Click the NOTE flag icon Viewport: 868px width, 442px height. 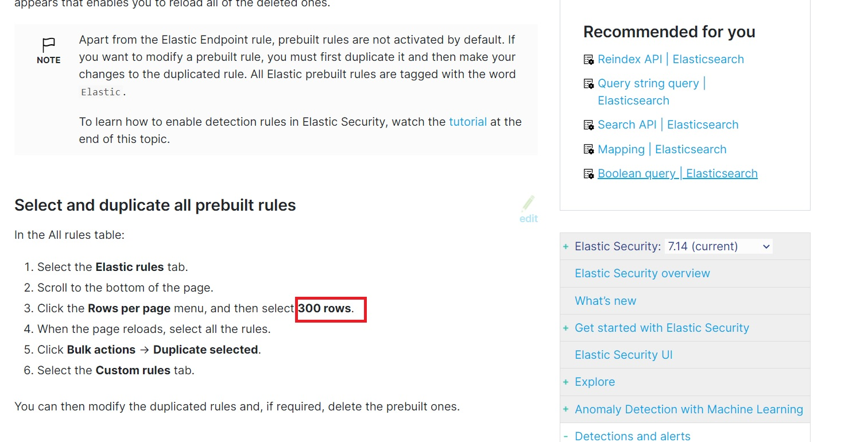49,45
